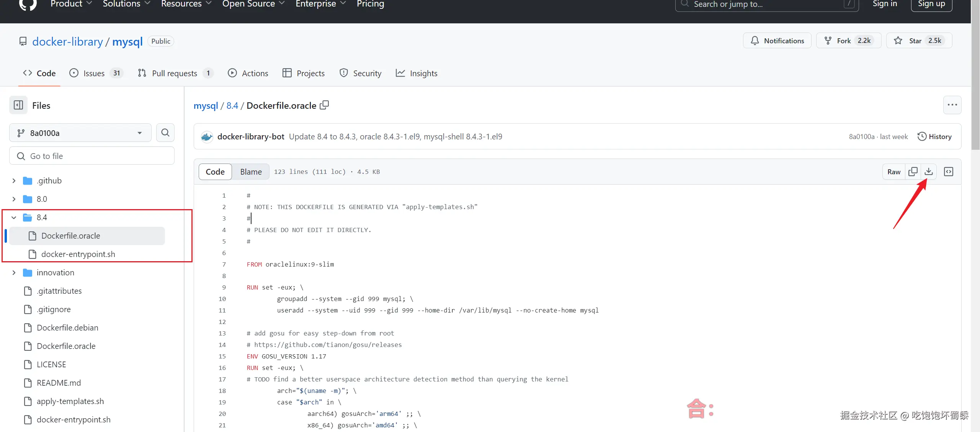Open the three-dot more options menu

(952, 105)
